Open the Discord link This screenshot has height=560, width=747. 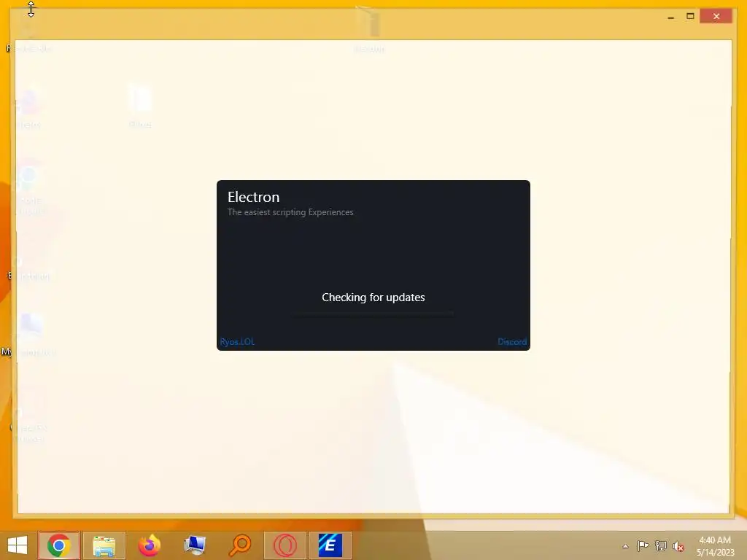512,342
